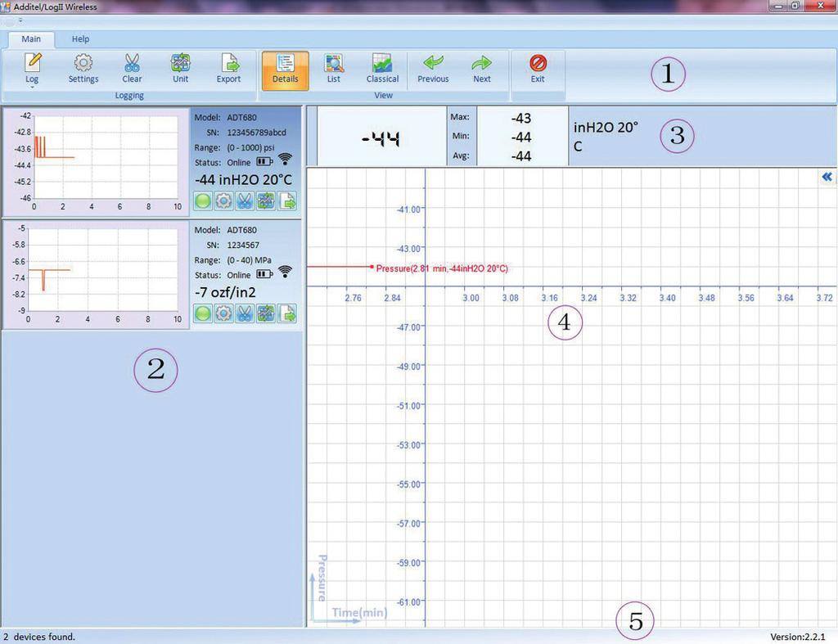Click the '-44 inH2O 20°C' device reading
Screen dimensions: 838x644
click(243, 179)
